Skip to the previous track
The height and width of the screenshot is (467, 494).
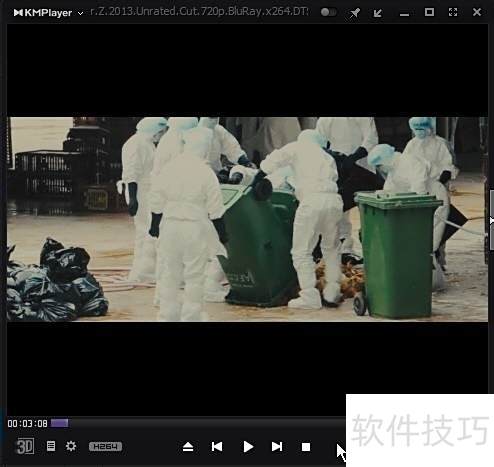coord(217,447)
